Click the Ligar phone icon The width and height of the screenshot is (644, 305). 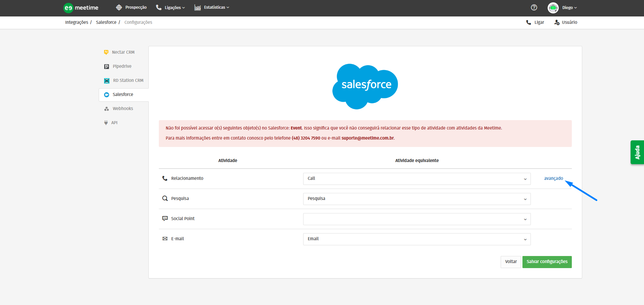pos(528,22)
